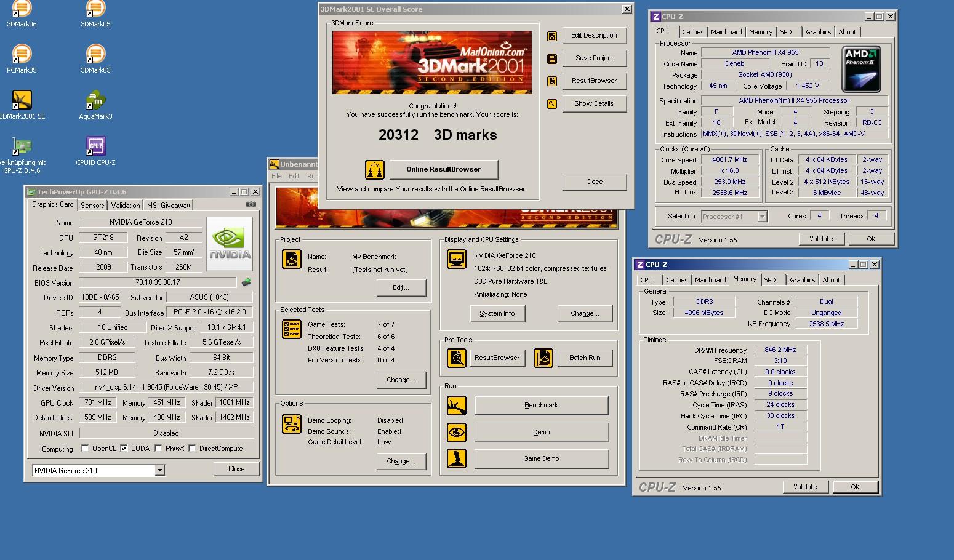
Task: Click the NVIDIA logo in GPU-Z
Action: [230, 244]
